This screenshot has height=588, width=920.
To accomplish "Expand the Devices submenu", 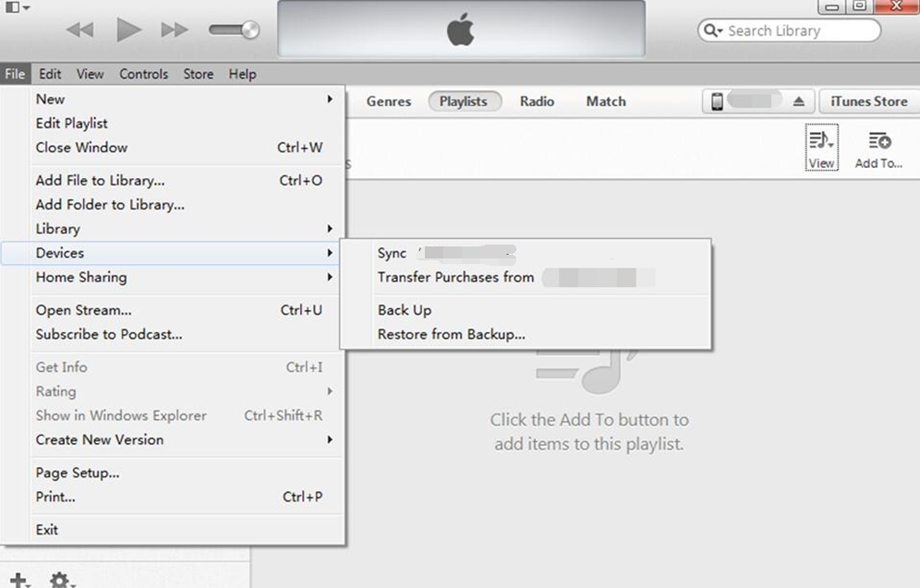I will [x=170, y=253].
